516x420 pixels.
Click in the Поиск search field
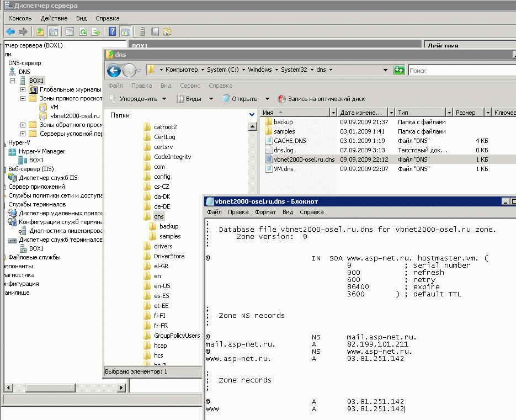pyautogui.click(x=461, y=71)
